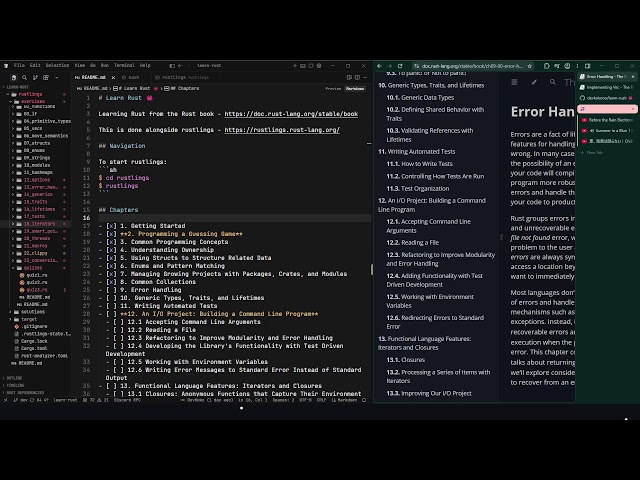Click the errors and warnings count in the status bar
640x480 pixels.
coord(96,400)
